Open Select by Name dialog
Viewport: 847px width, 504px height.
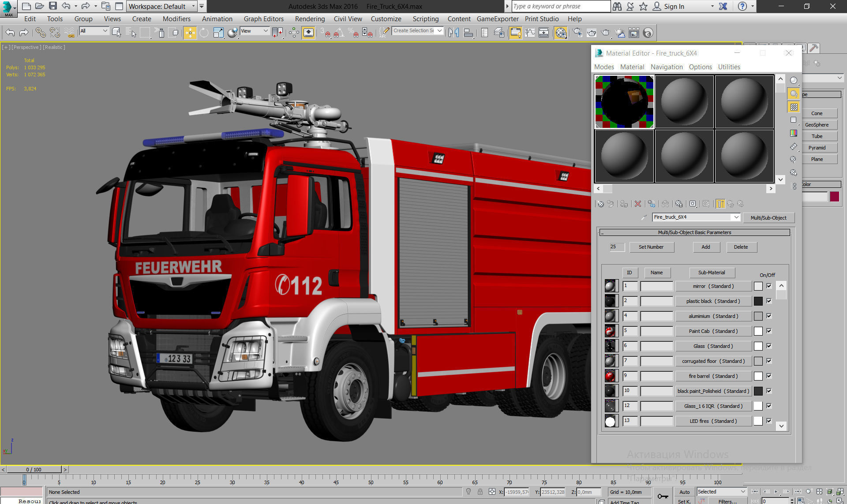coord(131,33)
